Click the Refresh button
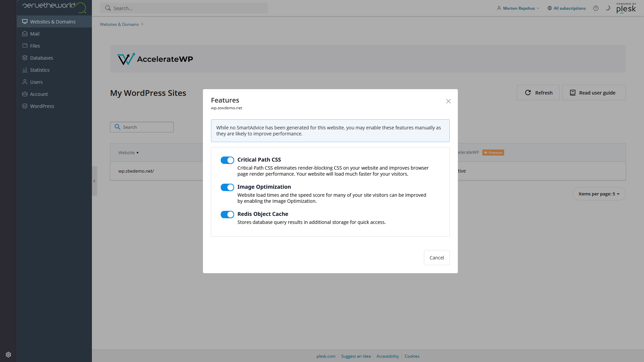The width and height of the screenshot is (644, 362). [x=538, y=93]
